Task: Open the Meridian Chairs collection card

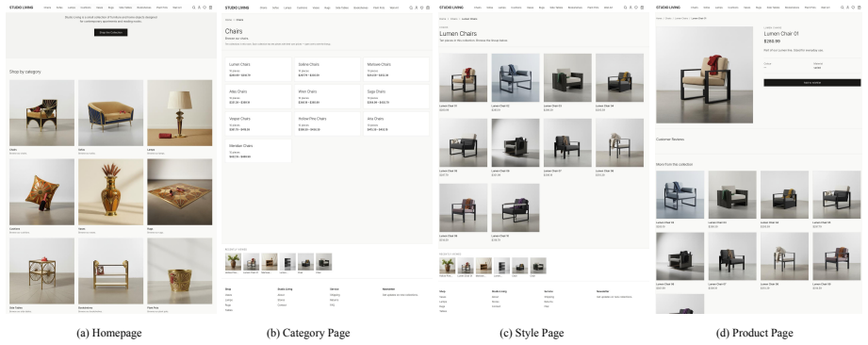Action: coord(258,151)
